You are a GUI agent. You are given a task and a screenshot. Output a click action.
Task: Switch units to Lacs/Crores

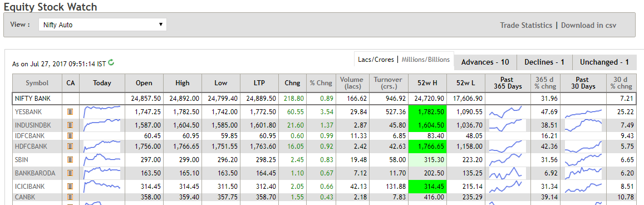376,60
